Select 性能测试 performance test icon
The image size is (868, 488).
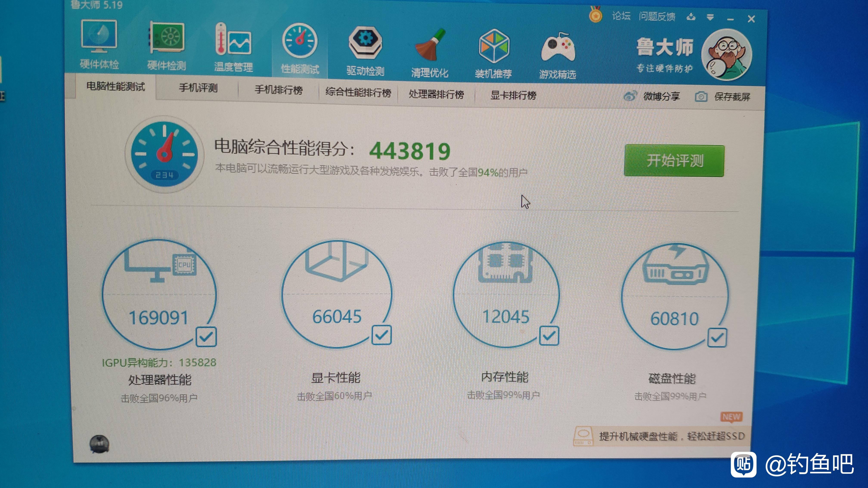(299, 41)
